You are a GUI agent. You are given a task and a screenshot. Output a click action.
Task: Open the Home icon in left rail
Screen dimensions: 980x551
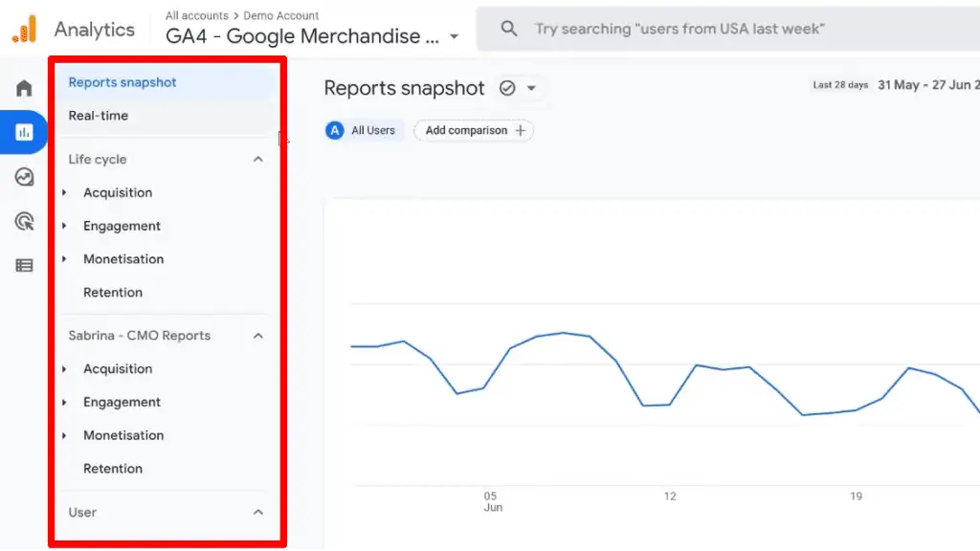pyautogui.click(x=24, y=88)
